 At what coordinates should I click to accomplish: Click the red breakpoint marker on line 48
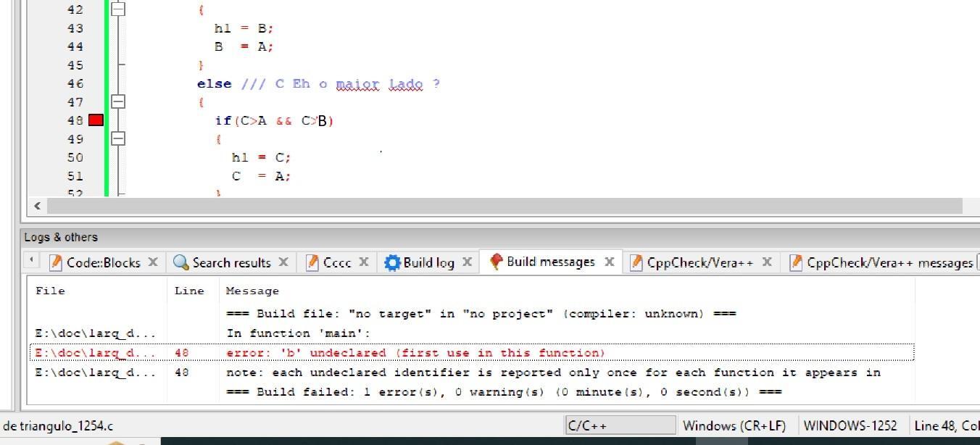coord(96,120)
